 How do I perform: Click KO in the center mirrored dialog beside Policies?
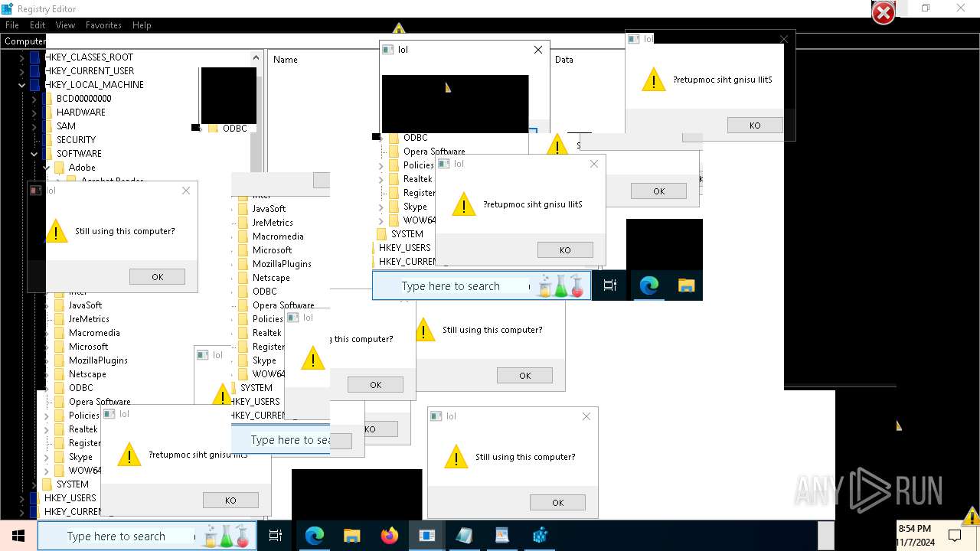pos(565,250)
